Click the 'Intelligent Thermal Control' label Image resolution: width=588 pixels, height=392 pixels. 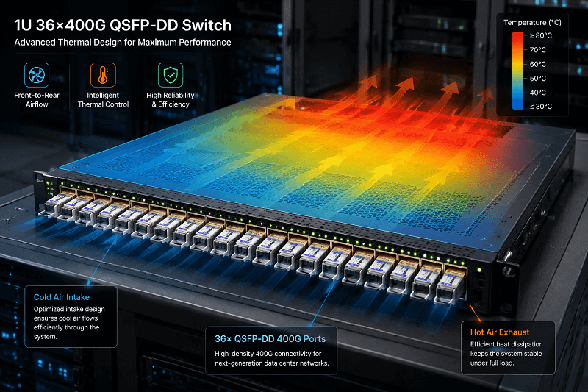tap(103, 100)
